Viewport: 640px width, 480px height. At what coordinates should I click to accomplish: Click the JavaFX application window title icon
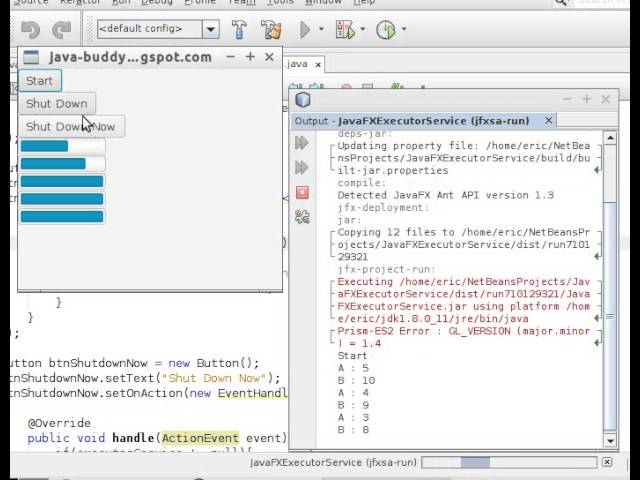pos(31,58)
